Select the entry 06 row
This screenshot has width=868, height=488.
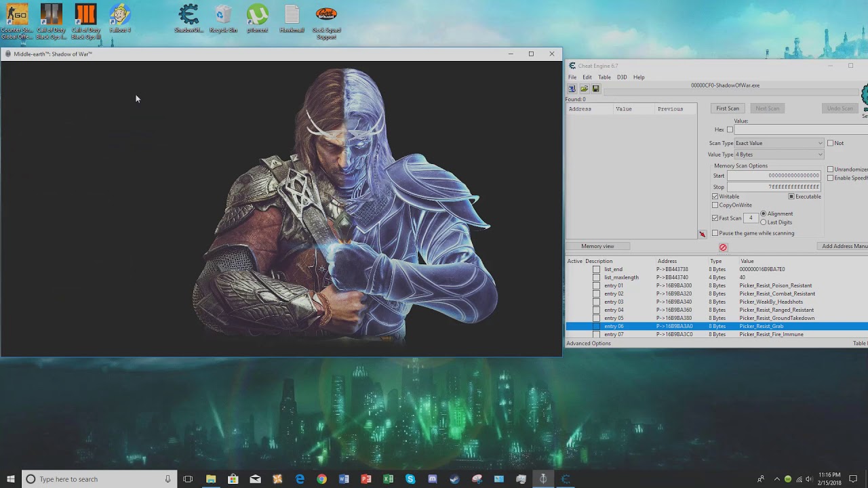717,326
